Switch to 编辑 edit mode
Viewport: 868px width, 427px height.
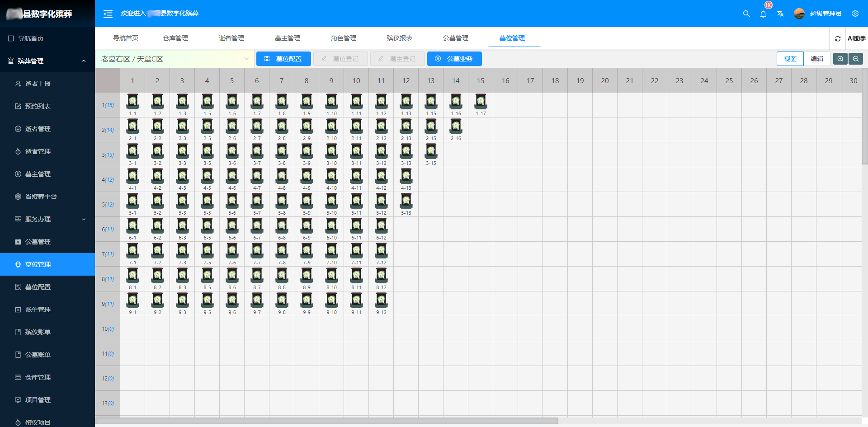tap(816, 59)
